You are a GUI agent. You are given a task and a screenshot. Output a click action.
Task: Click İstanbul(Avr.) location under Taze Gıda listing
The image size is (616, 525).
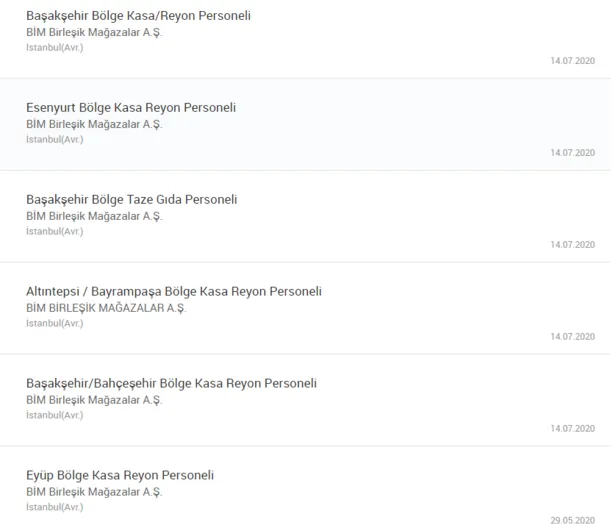pyautogui.click(x=55, y=232)
